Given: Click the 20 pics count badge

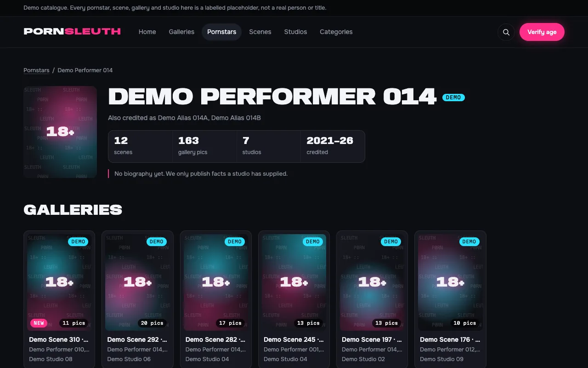Looking at the screenshot, I should click(x=152, y=323).
